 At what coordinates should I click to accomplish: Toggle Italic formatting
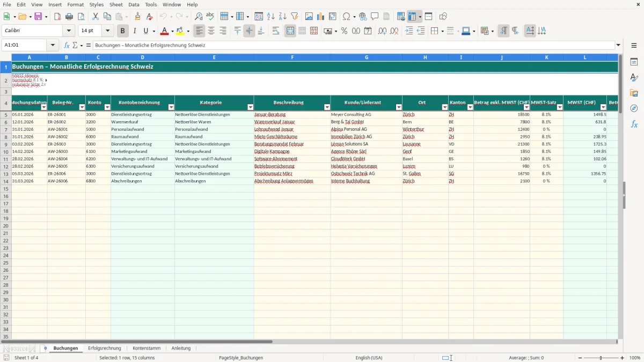[135, 31]
